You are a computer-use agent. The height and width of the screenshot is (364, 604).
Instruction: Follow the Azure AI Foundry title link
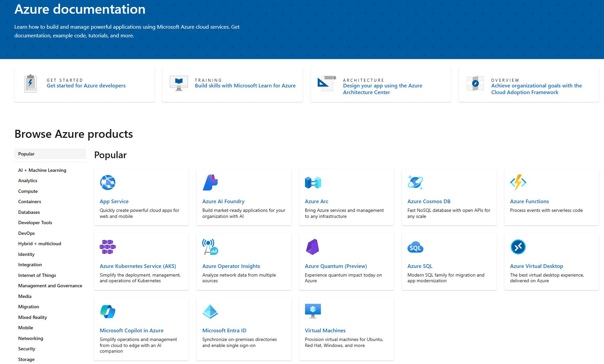click(x=223, y=202)
